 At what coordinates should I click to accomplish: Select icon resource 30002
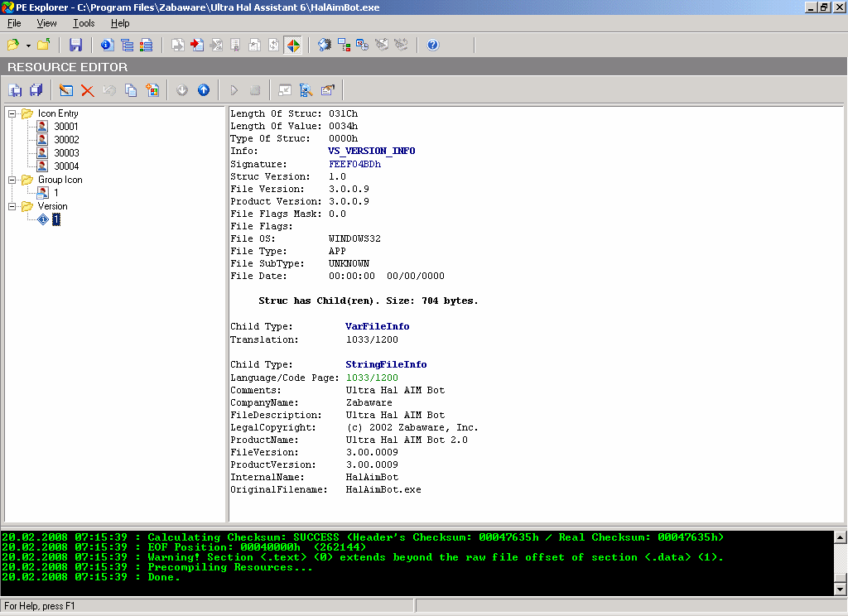pyautogui.click(x=66, y=140)
